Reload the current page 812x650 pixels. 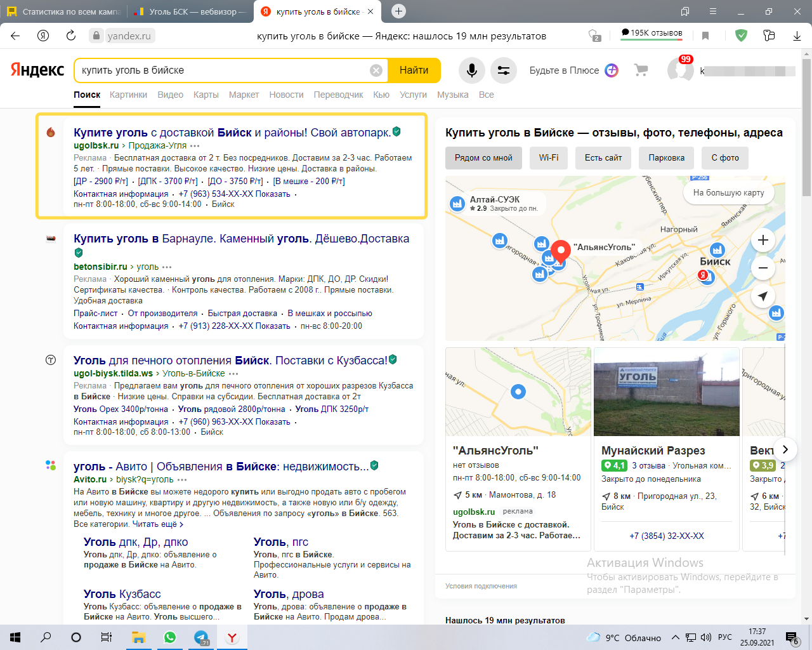(x=71, y=36)
